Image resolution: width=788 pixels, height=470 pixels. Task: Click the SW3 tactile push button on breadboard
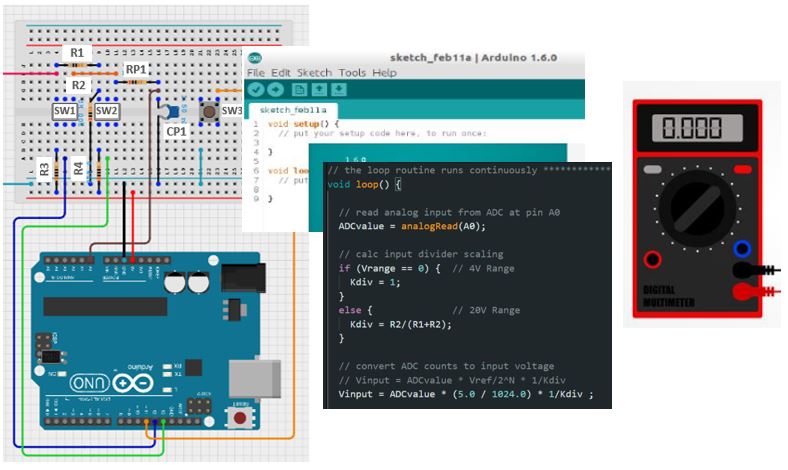click(x=209, y=111)
